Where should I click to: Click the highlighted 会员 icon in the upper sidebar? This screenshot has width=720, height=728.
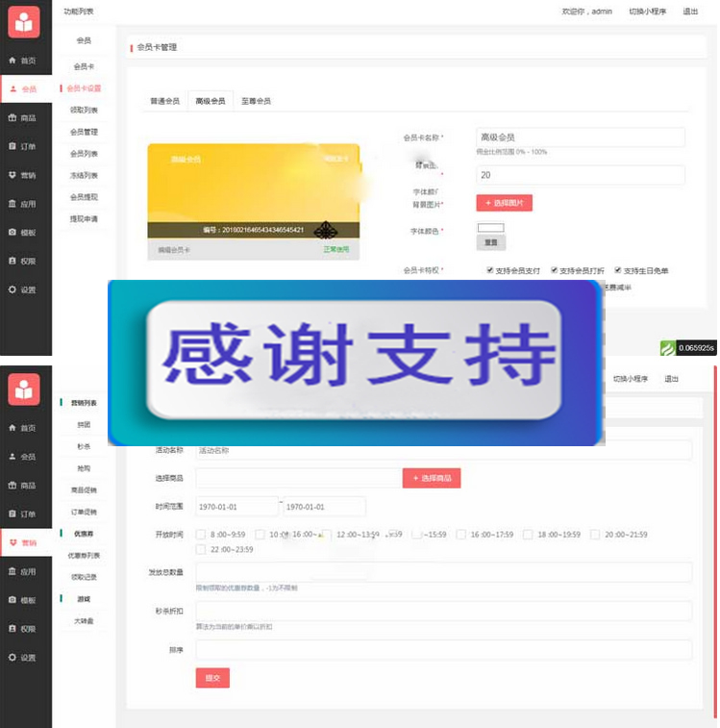pyautogui.click(x=12, y=89)
